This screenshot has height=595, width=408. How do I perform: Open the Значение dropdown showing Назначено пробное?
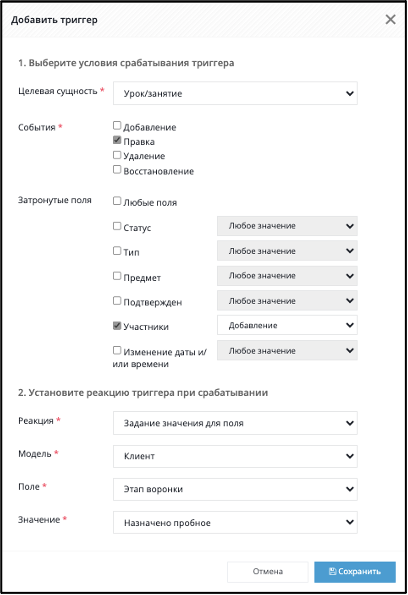click(x=235, y=523)
